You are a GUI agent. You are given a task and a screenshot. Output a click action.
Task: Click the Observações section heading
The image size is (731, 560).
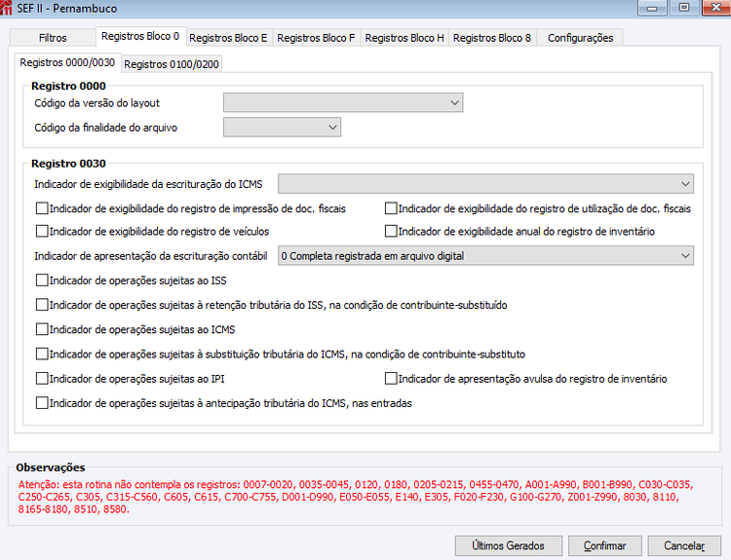51,467
